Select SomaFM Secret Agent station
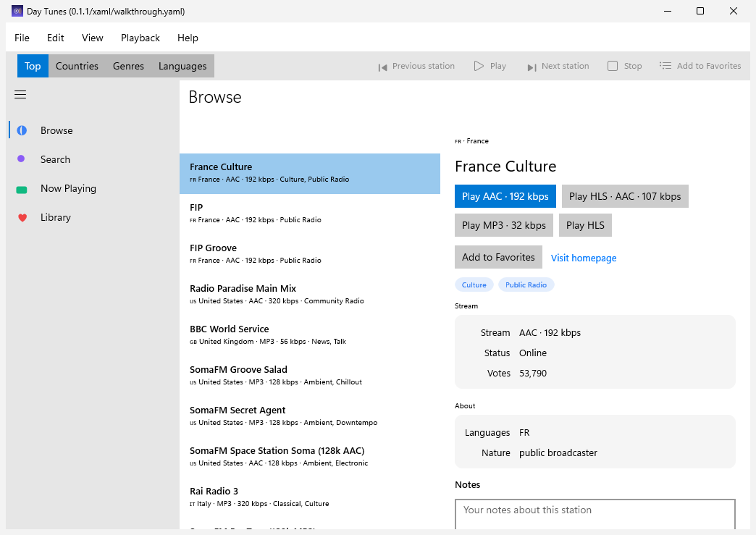This screenshot has height=535, width=756. 310,416
